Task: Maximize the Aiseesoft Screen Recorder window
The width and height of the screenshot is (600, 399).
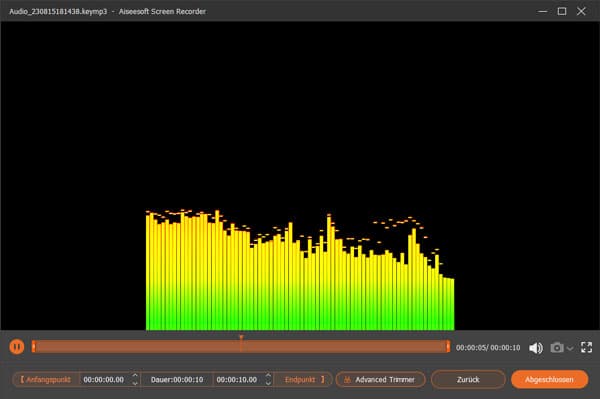Action: 562,11
